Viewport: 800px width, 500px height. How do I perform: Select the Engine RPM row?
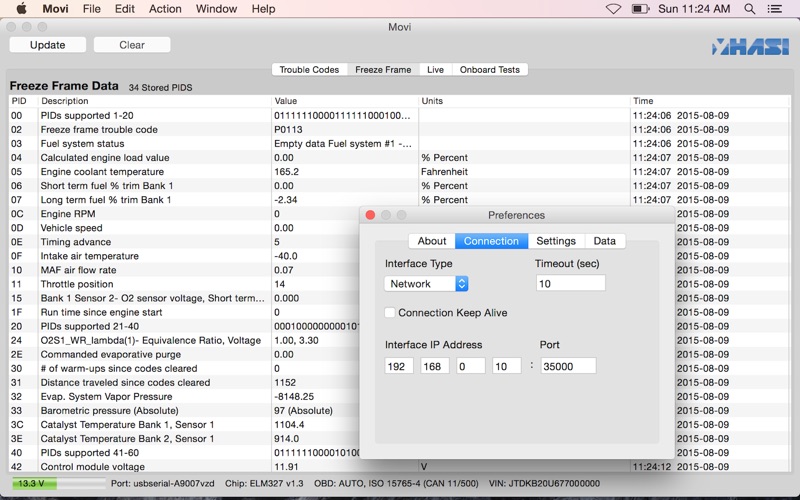pos(184,214)
